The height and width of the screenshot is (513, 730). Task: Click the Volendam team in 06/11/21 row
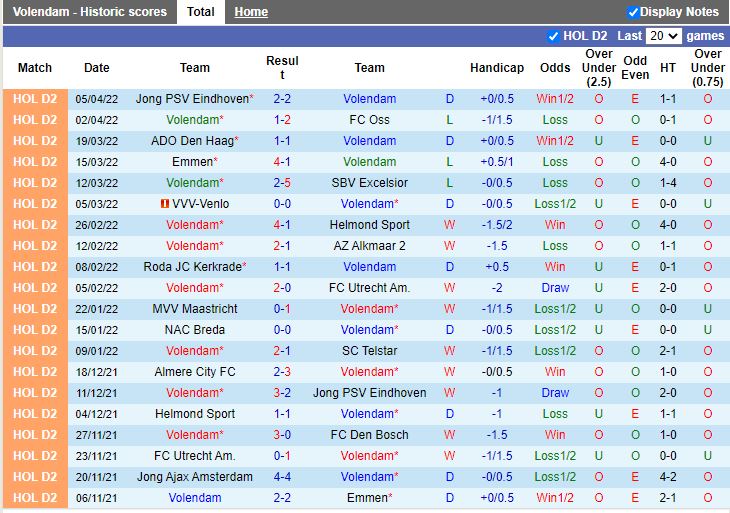click(x=195, y=497)
